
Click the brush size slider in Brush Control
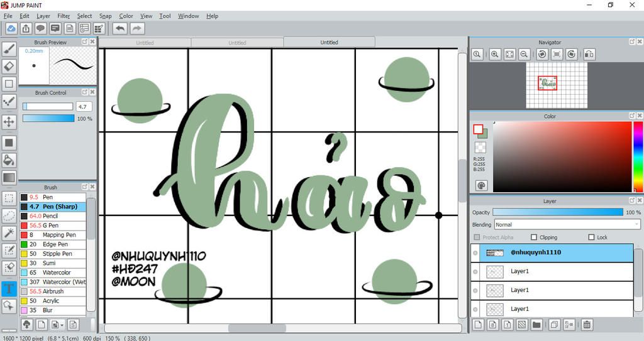click(48, 107)
